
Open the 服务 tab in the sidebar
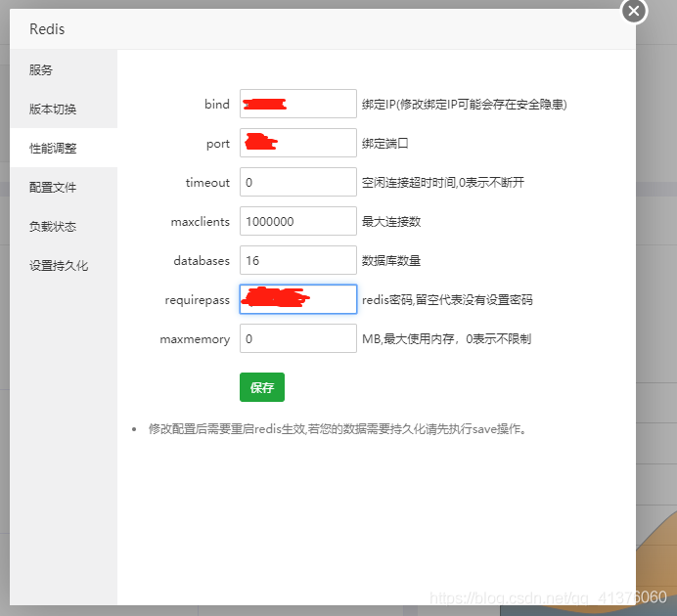64,69
